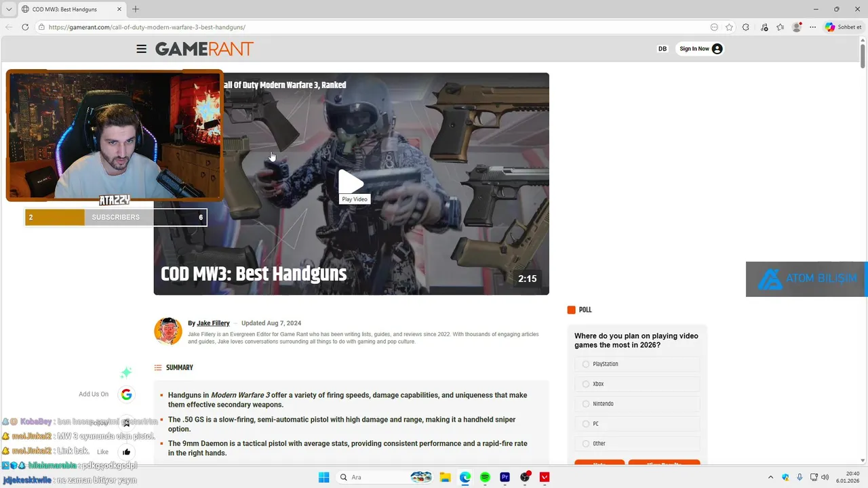This screenshot has width=868, height=488.
Task: Click the SUBSCRIBERS goal bar overlay
Action: pos(116,217)
